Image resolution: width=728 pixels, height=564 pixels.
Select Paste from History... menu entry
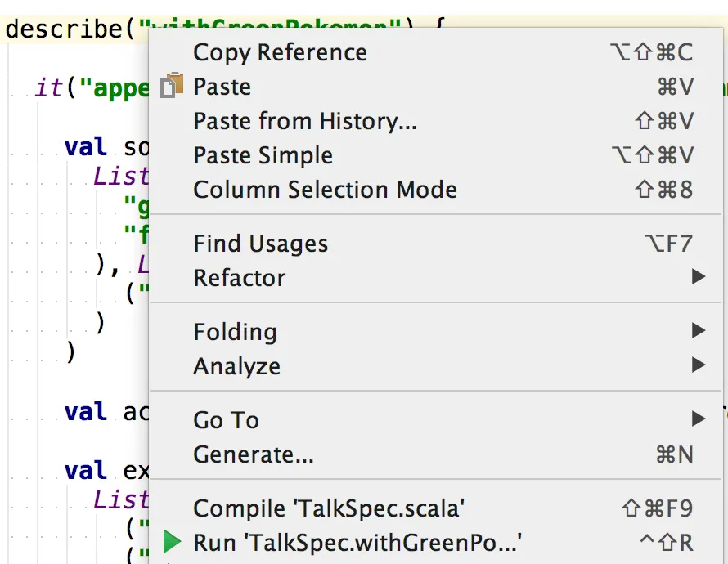305,121
